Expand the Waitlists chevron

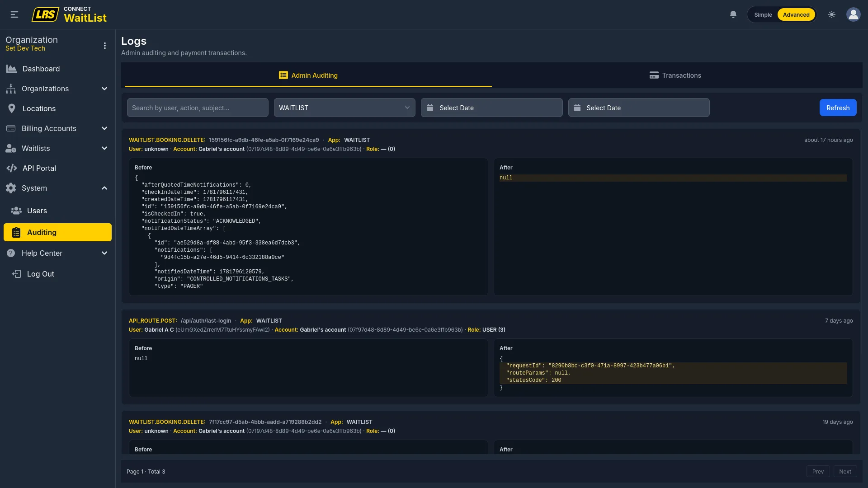point(104,148)
